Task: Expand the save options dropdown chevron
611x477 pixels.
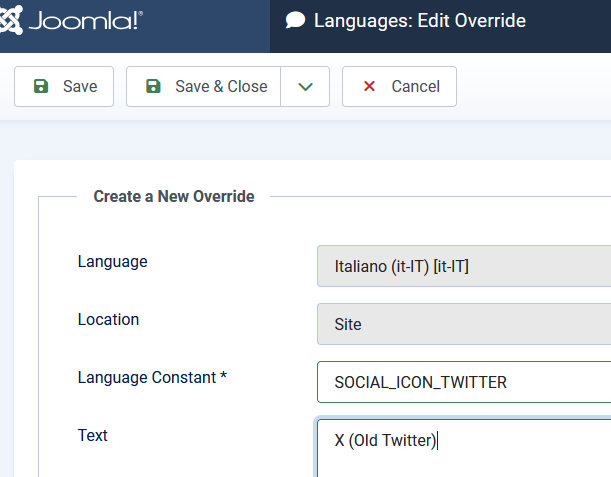Action: coord(305,87)
